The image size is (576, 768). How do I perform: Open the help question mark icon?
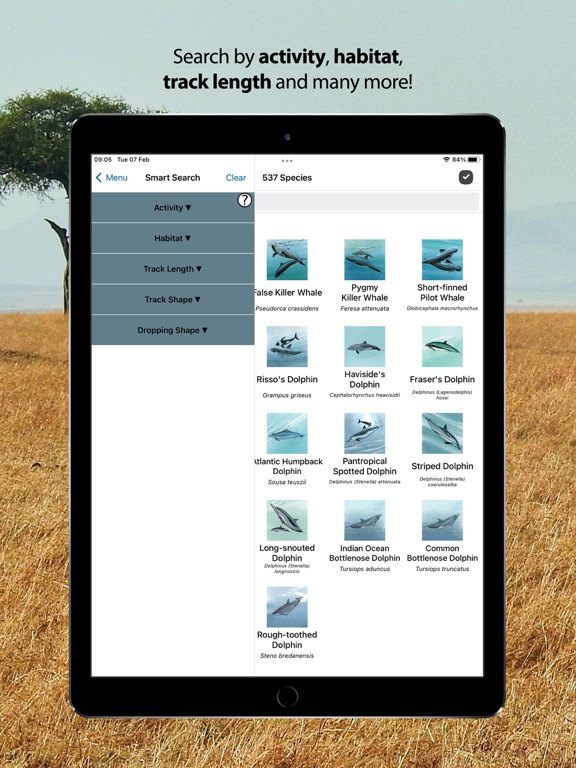tap(244, 200)
